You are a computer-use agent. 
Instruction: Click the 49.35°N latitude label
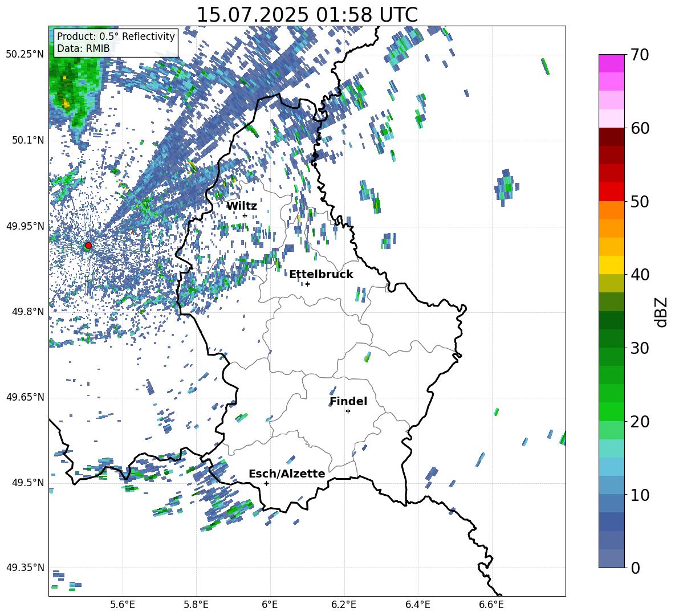[x=25, y=568]
